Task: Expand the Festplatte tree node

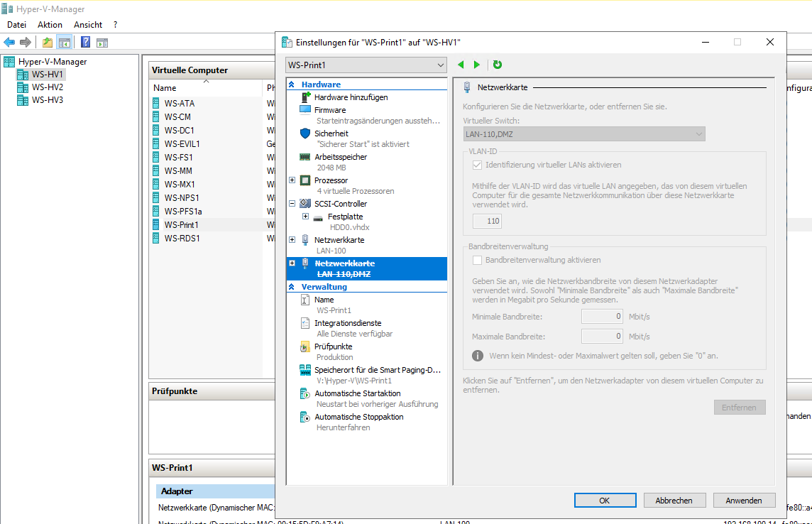Action: pos(305,217)
